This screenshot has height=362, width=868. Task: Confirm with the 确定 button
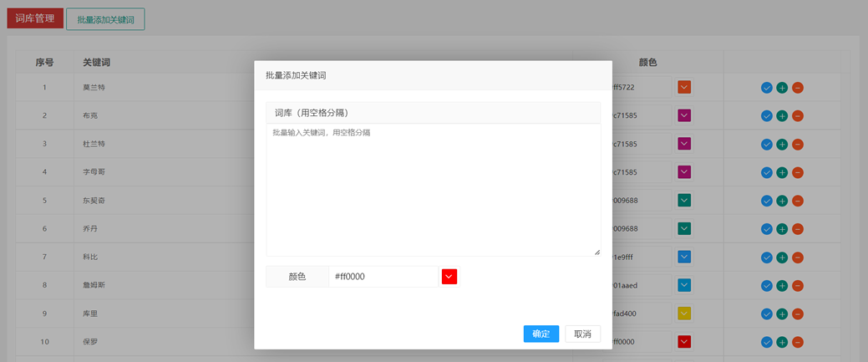[x=541, y=334]
